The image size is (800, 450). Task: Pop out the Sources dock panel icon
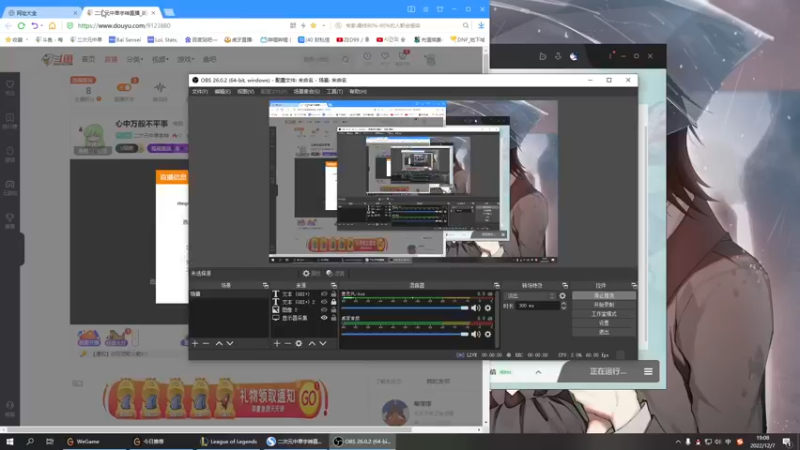coord(334,285)
